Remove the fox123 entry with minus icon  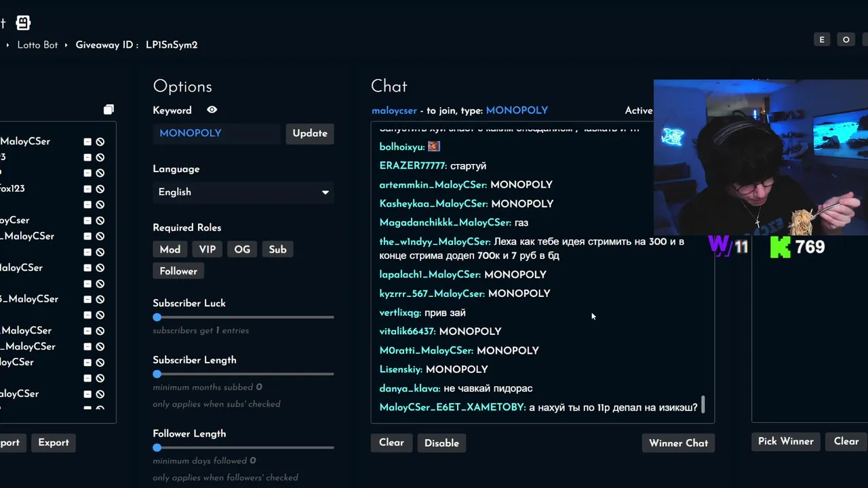click(87, 189)
